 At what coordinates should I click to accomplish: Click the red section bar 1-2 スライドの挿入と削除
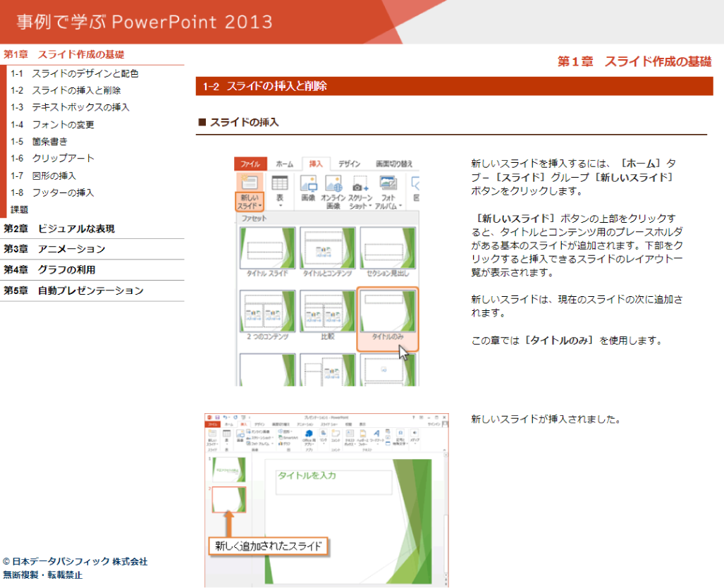tap(454, 86)
